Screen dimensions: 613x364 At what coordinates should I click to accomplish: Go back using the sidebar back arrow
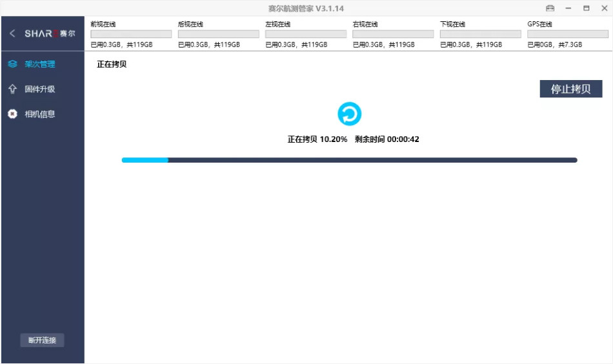[x=12, y=34]
